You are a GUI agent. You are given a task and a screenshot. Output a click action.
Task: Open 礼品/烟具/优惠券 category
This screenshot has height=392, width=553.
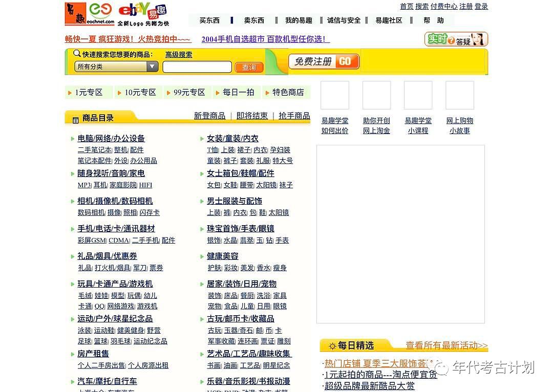pos(107,256)
